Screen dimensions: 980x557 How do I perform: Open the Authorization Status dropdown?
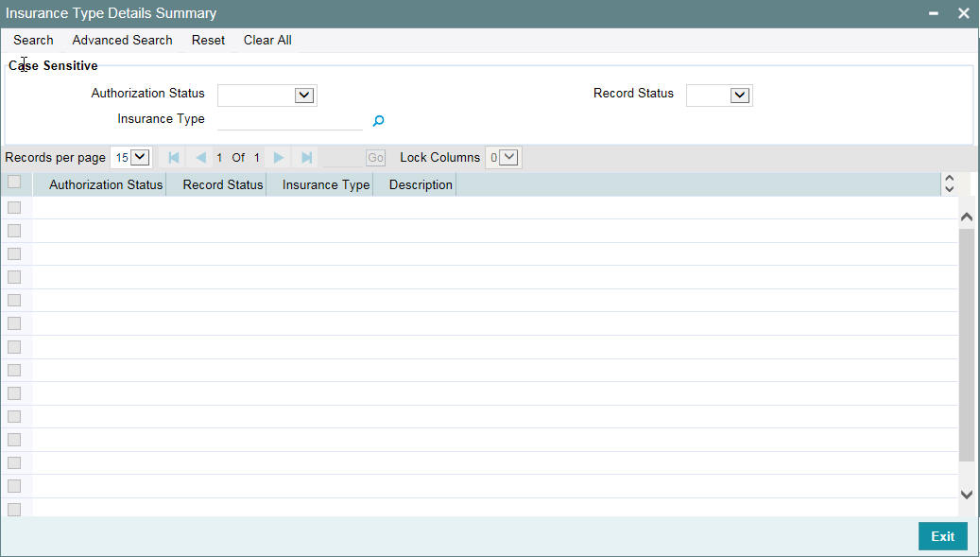pyautogui.click(x=267, y=95)
